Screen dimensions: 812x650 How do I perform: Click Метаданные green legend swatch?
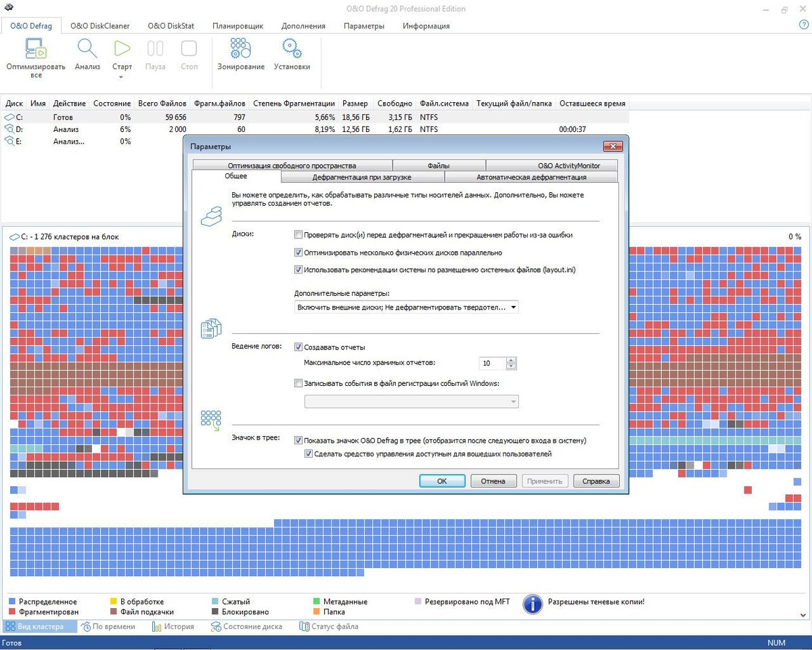pos(317,601)
